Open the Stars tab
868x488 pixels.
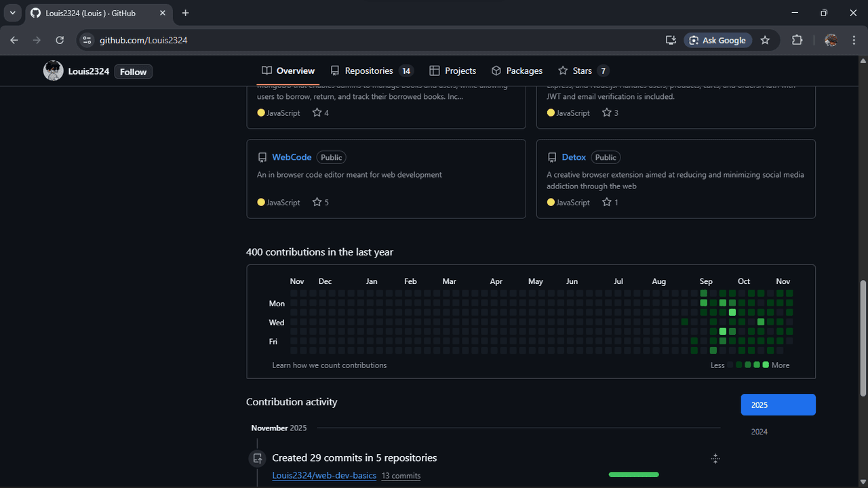click(x=583, y=71)
